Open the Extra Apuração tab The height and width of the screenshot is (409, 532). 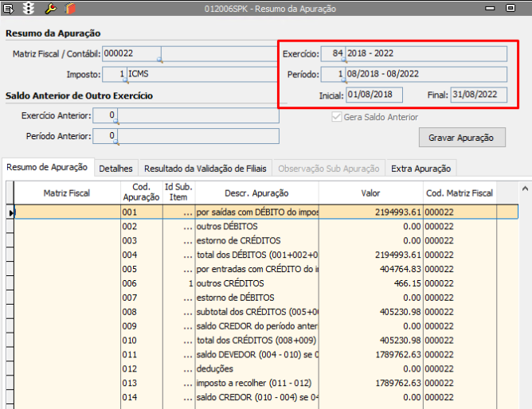pos(421,168)
